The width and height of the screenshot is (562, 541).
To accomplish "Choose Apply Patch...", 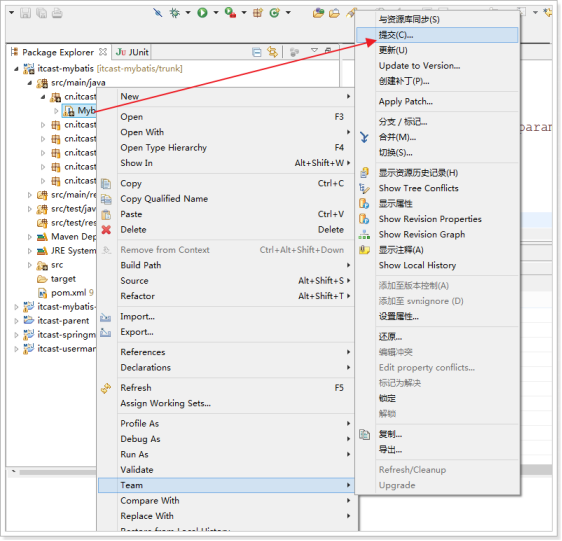I will pos(437,102).
